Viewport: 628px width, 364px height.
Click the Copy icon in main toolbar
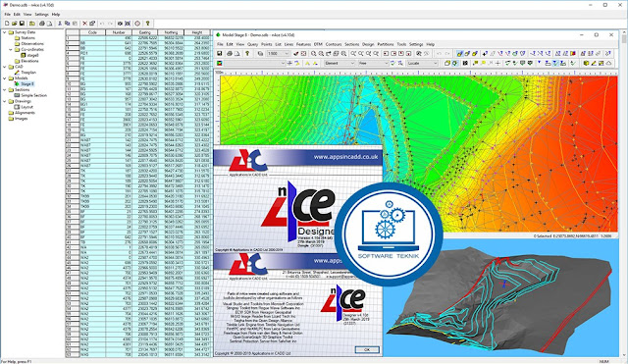coord(68,24)
